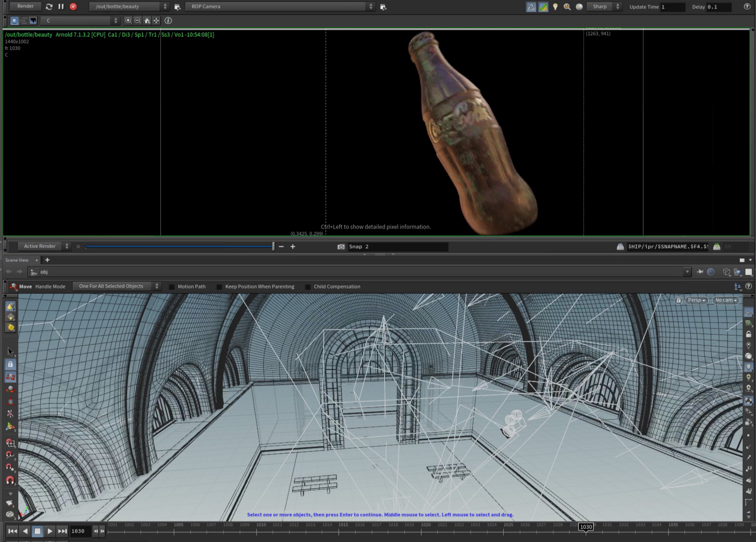This screenshot has width=756, height=542.
Task: Open the Active Render dropdown
Action: tap(44, 246)
